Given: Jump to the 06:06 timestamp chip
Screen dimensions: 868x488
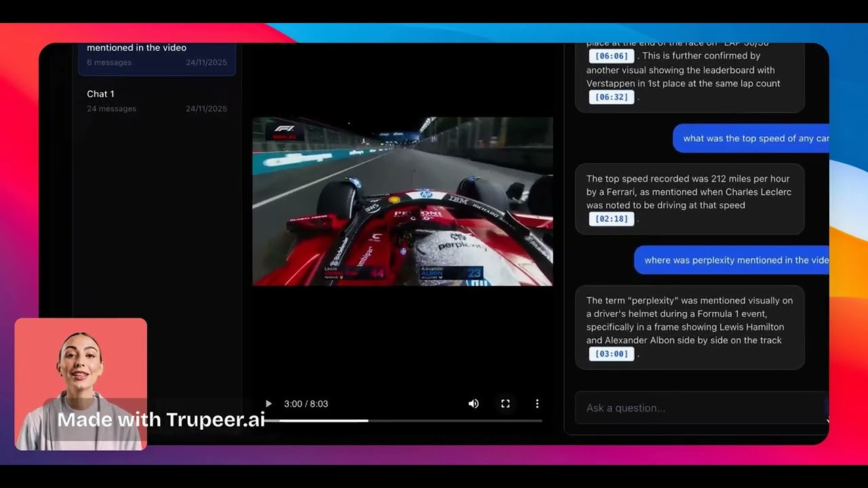Looking at the screenshot, I should point(611,56).
